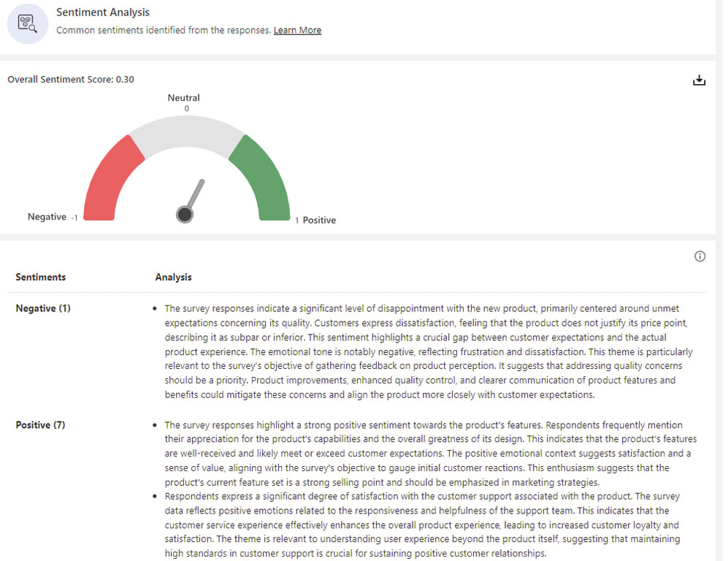Image resolution: width=728 pixels, height=561 pixels.
Task: Click the Sentiments column header
Action: point(40,277)
